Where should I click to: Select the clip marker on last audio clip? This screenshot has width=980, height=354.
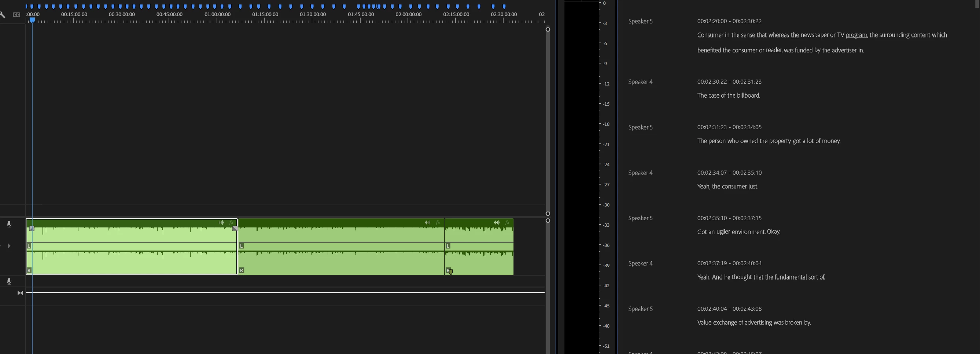[x=451, y=272]
